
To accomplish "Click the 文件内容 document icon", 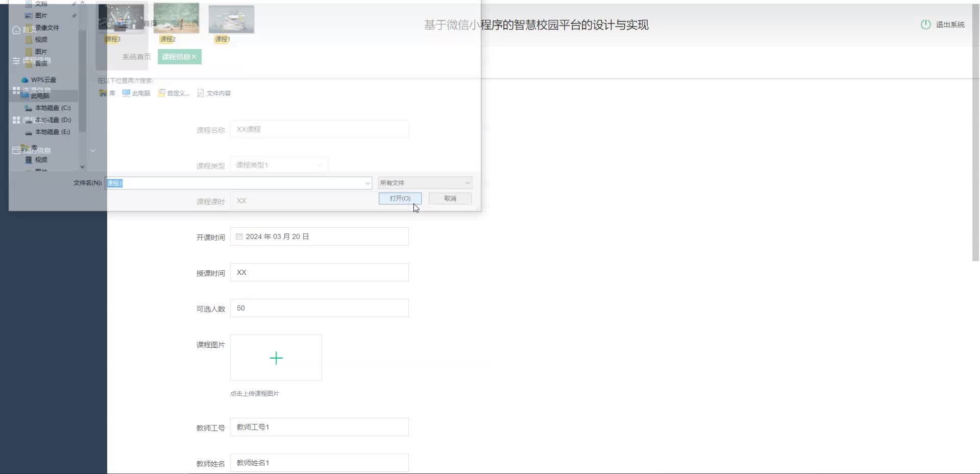I will pyautogui.click(x=201, y=93).
